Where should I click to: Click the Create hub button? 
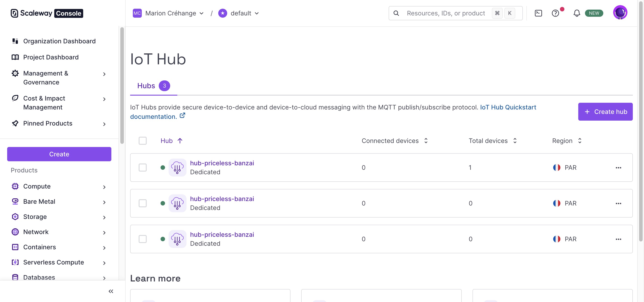(x=605, y=112)
